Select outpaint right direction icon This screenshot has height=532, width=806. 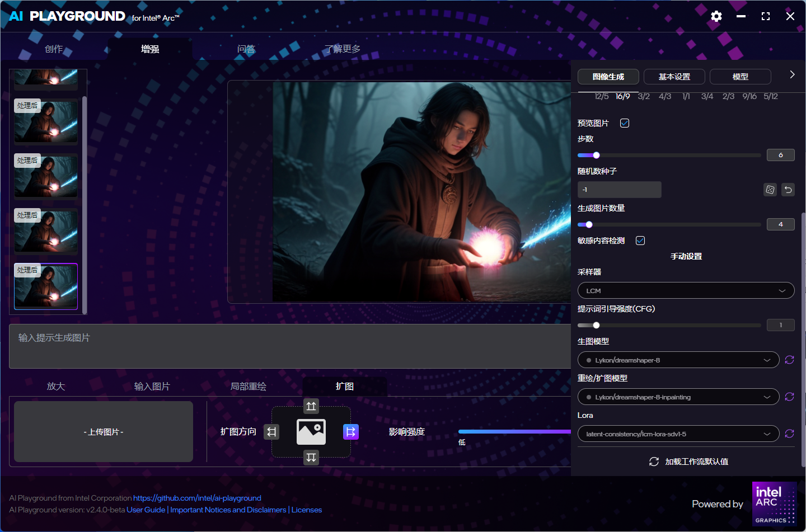(351, 432)
